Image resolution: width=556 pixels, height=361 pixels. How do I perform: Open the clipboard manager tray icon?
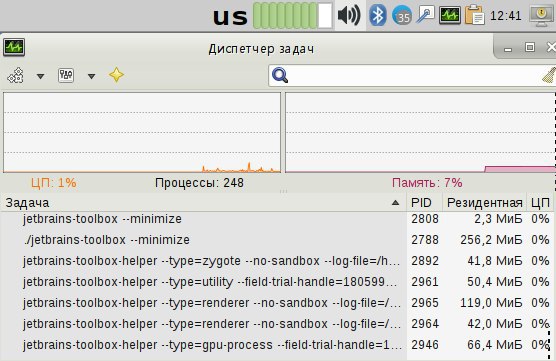tap(474, 15)
